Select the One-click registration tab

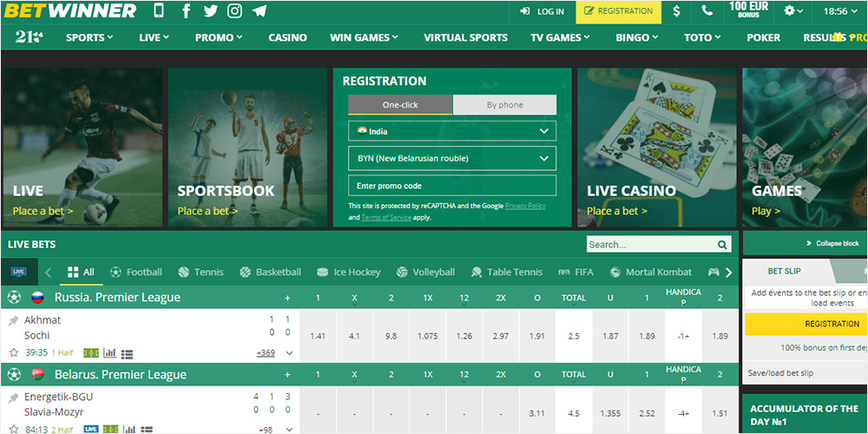tap(400, 105)
